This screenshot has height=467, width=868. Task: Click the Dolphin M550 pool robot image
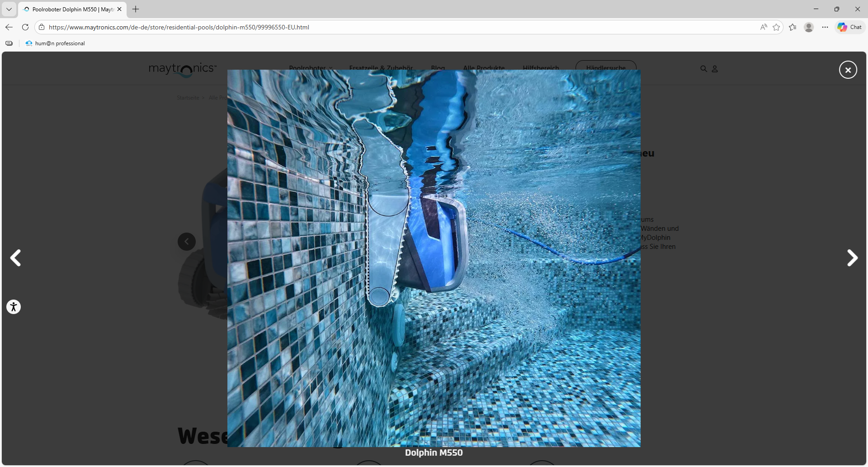(434, 258)
